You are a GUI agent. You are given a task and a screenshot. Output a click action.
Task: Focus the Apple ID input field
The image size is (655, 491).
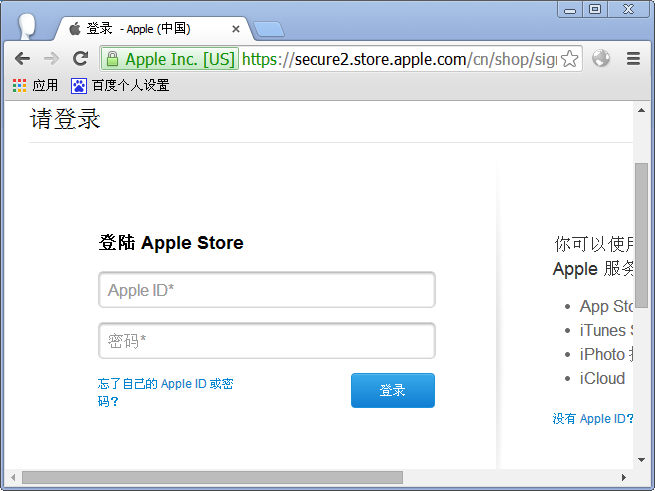pyautogui.click(x=267, y=290)
